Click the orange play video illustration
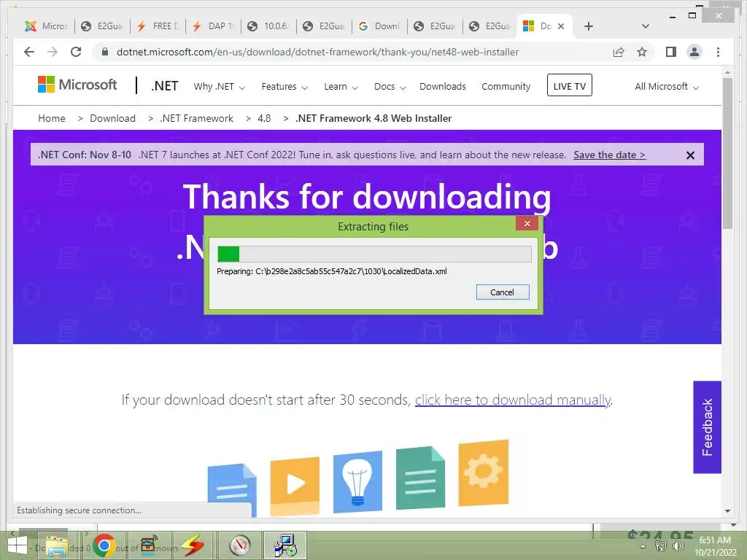Image resolution: width=747 pixels, height=560 pixels. click(295, 486)
